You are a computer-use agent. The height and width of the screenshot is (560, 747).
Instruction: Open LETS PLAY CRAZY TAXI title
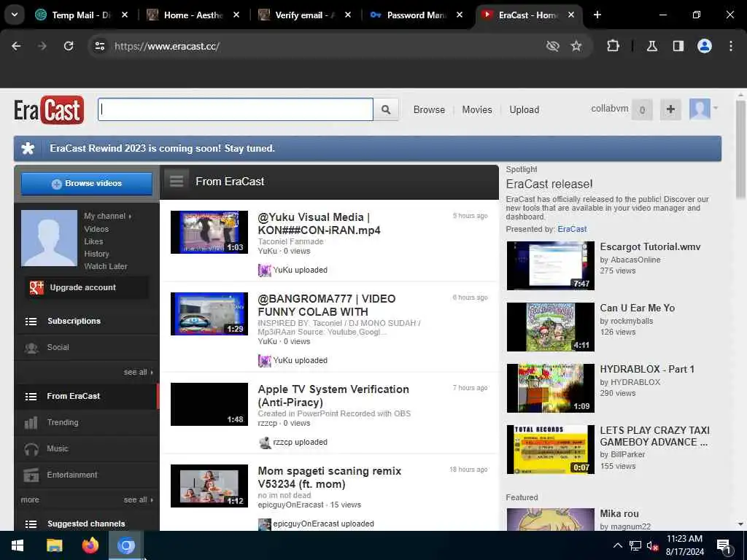pos(654,436)
